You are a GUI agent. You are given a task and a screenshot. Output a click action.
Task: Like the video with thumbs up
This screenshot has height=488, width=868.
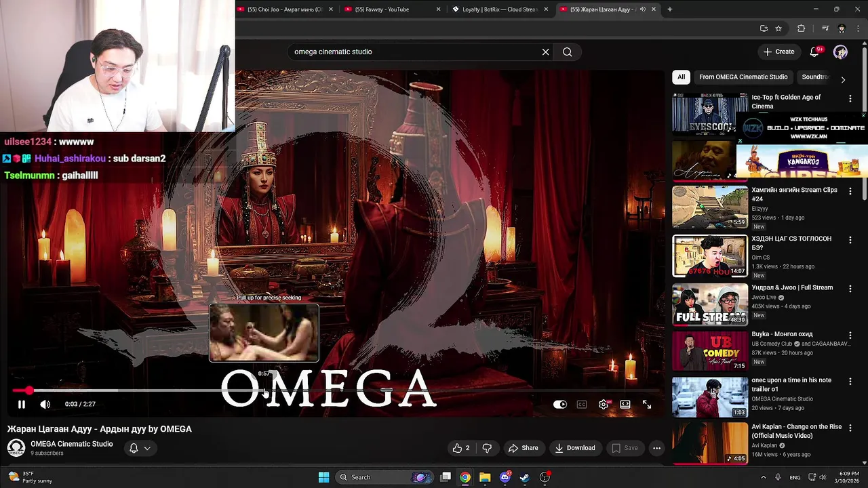[x=462, y=448]
